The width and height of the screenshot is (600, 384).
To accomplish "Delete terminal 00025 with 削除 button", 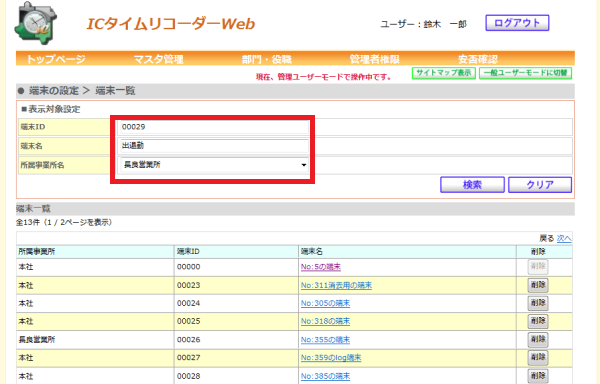I will tap(538, 321).
